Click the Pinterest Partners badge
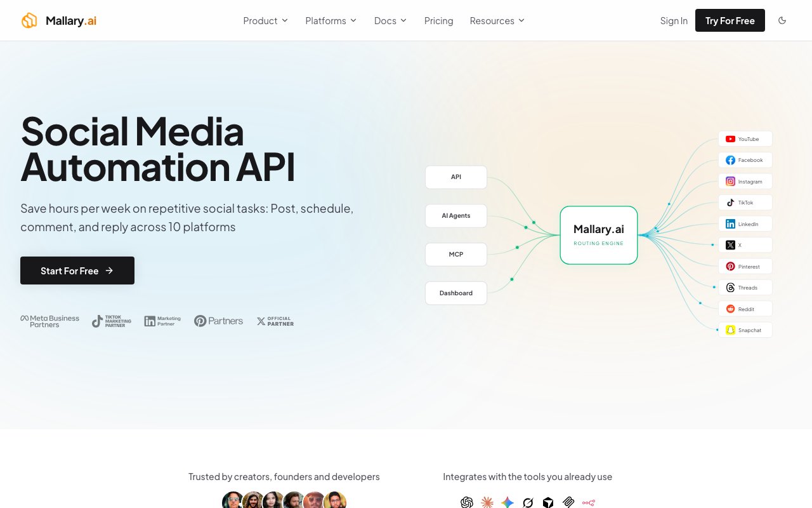The width and height of the screenshot is (812, 508). tap(218, 321)
